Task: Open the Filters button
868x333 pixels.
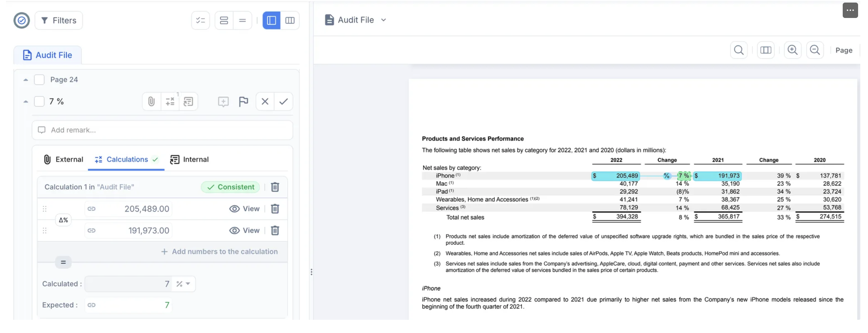Action: coord(59,21)
